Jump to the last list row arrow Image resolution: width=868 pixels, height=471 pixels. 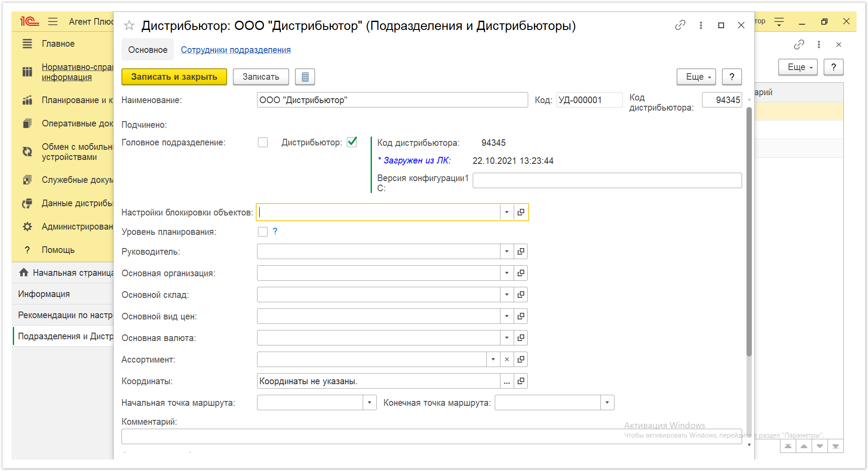coord(835,446)
